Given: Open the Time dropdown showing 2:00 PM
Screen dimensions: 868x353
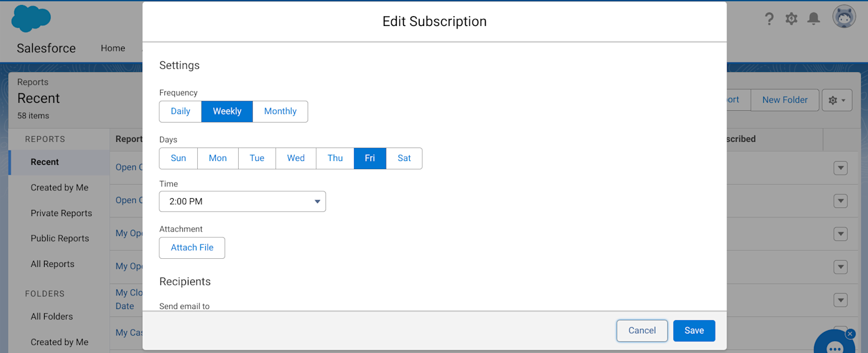Looking at the screenshot, I should pos(242,201).
